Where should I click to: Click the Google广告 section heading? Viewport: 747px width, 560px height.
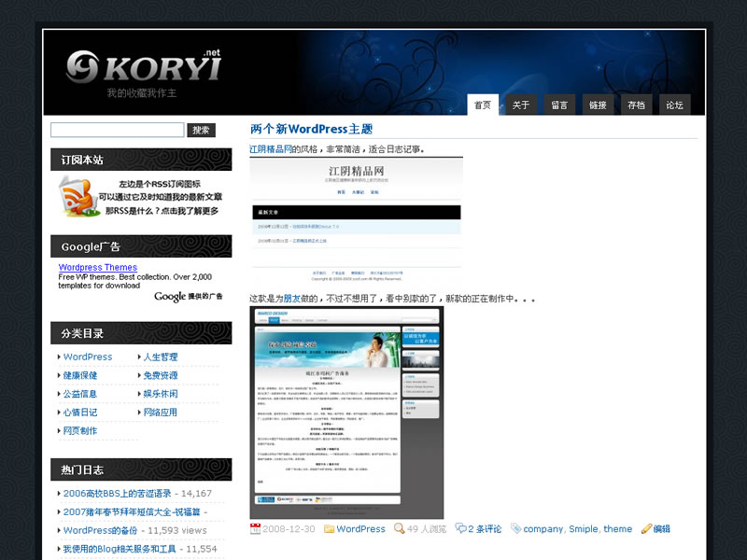(141, 246)
